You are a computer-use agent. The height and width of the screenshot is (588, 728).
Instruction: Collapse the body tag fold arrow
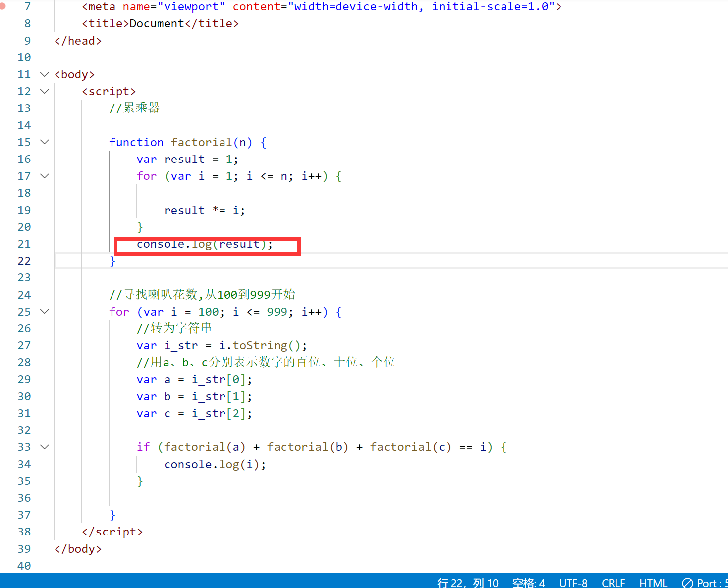click(45, 74)
